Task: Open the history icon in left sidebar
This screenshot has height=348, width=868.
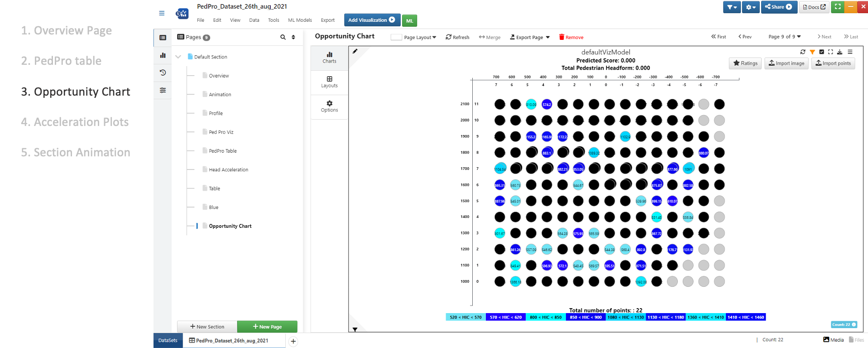Action: (x=163, y=72)
